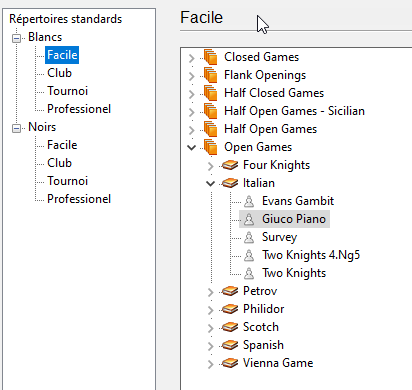This screenshot has height=390, width=412.
Task: Click the book icon beside Petrov
Action: pos(230,291)
